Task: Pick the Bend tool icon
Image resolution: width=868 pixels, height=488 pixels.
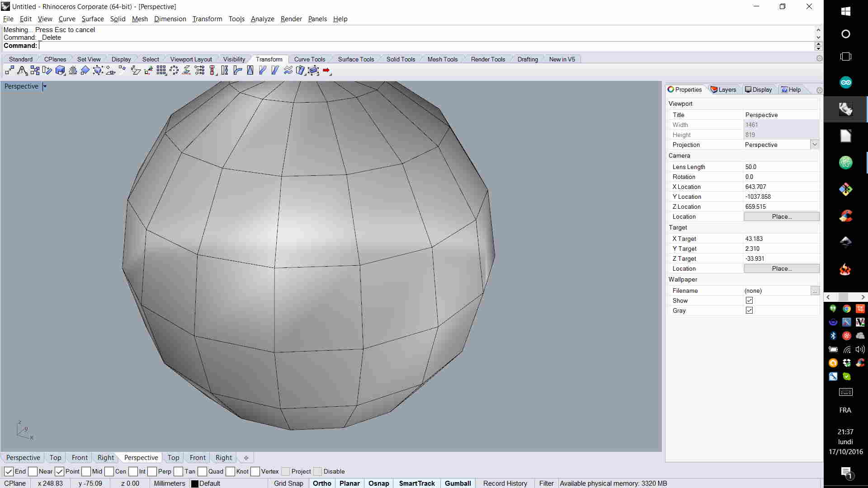Action: 237,70
